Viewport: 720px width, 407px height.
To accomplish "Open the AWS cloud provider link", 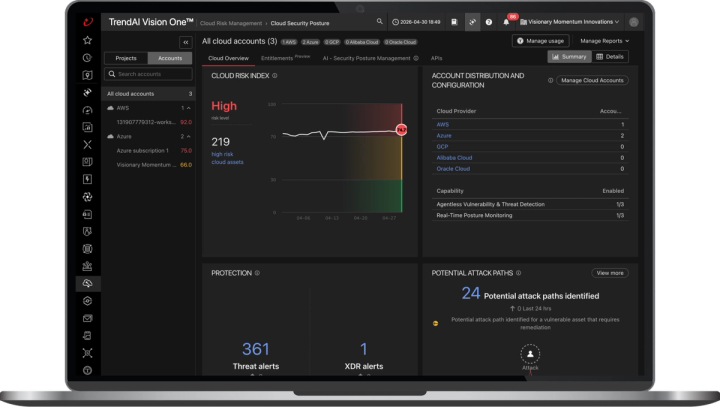I will tap(443, 124).
